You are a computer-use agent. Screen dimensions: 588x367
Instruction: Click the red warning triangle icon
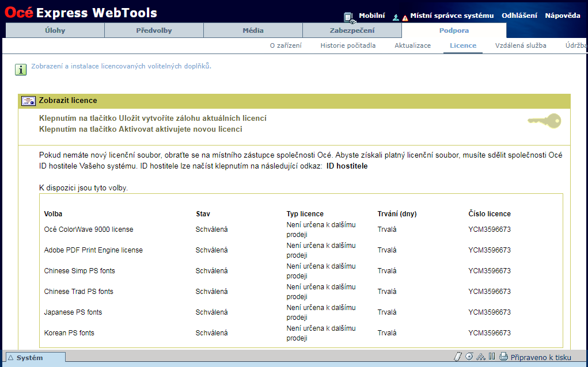(405, 18)
